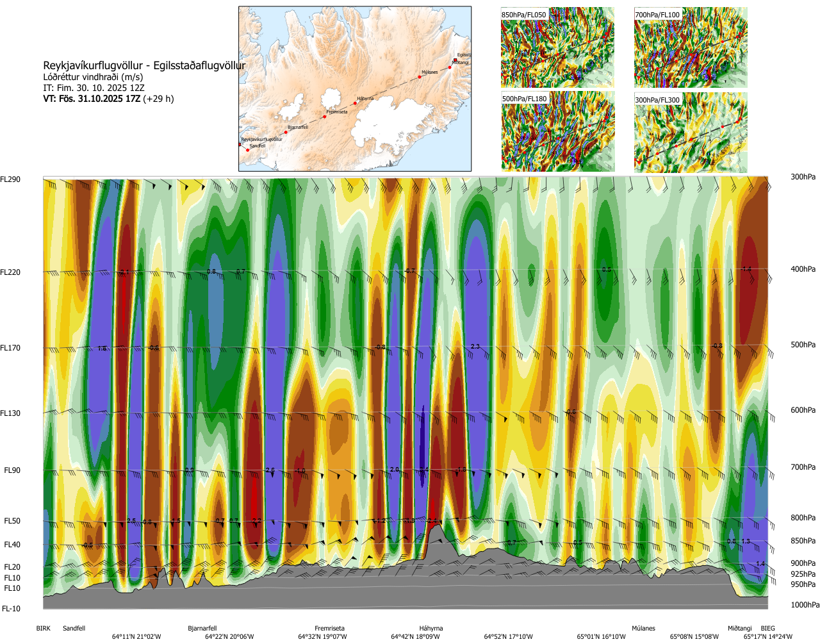Click the Bjarnarfell waypoint dot on the map

coord(286,132)
